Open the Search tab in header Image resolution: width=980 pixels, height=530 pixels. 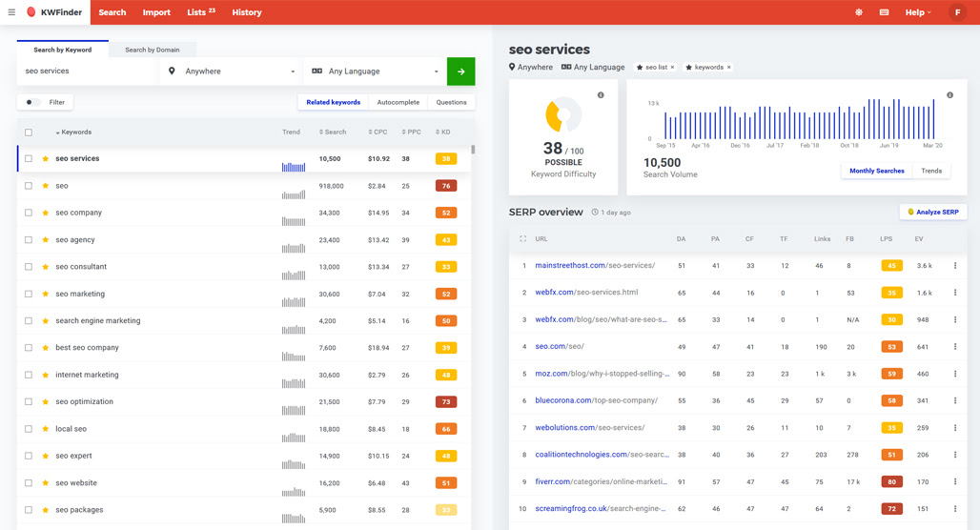coord(112,11)
